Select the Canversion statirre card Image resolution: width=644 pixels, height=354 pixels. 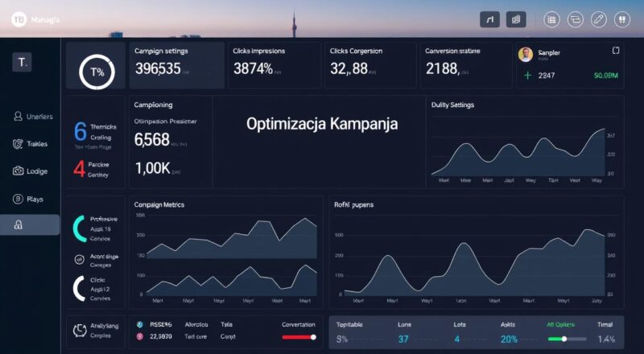click(466, 65)
